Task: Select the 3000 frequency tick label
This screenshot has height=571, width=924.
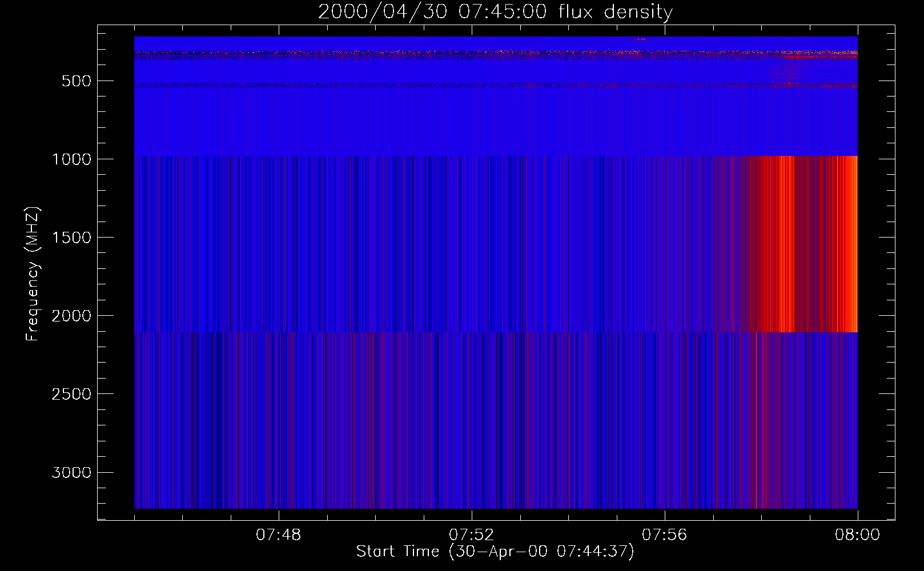Action: pos(71,472)
